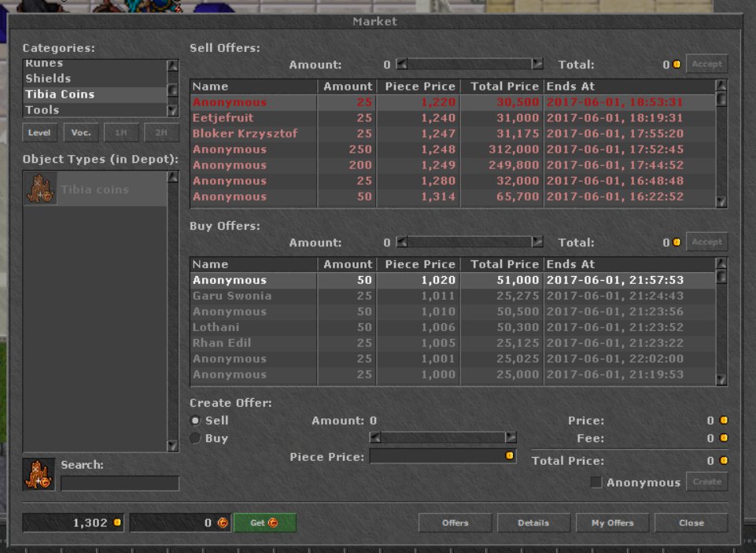This screenshot has width=756, height=553.
Task: Click the Tibia coins icon beside Search
Action: [x=39, y=474]
